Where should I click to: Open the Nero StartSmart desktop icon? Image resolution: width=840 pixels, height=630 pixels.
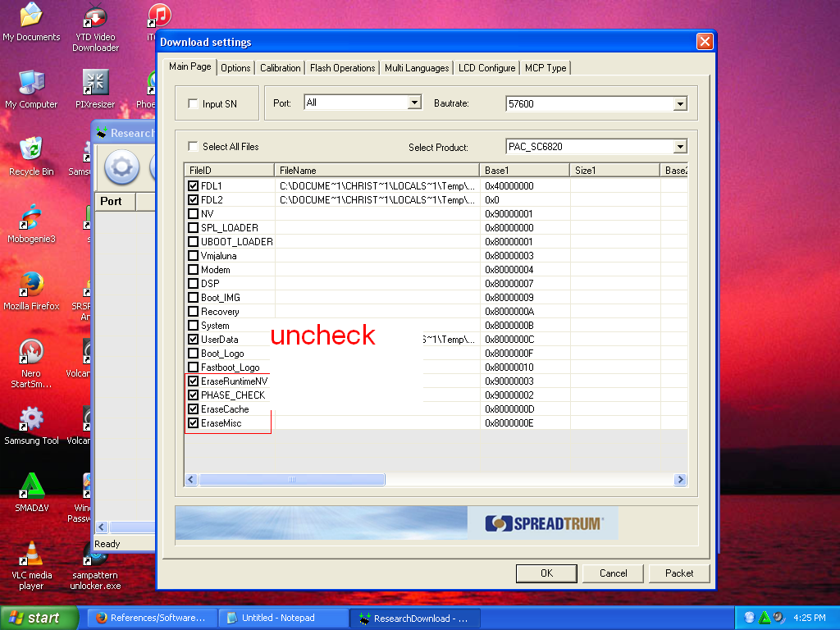(31, 352)
